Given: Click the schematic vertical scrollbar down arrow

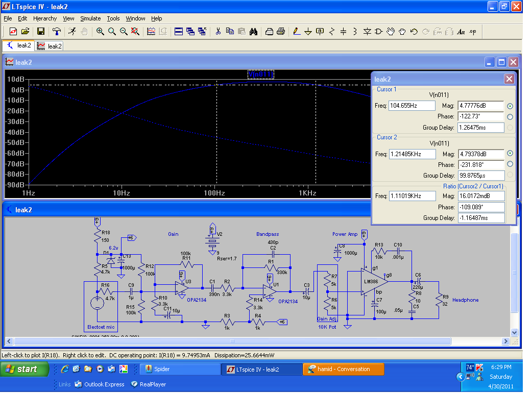Looking at the screenshot, I should (x=514, y=333).
